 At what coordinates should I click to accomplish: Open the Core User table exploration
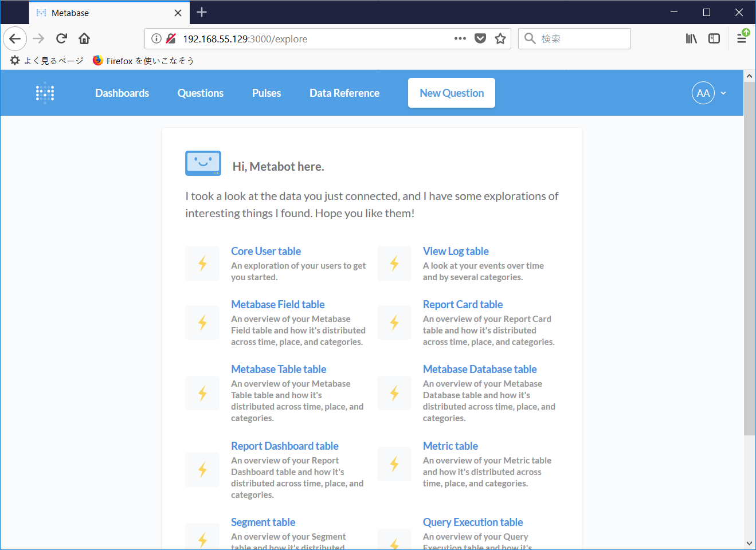[x=266, y=251]
